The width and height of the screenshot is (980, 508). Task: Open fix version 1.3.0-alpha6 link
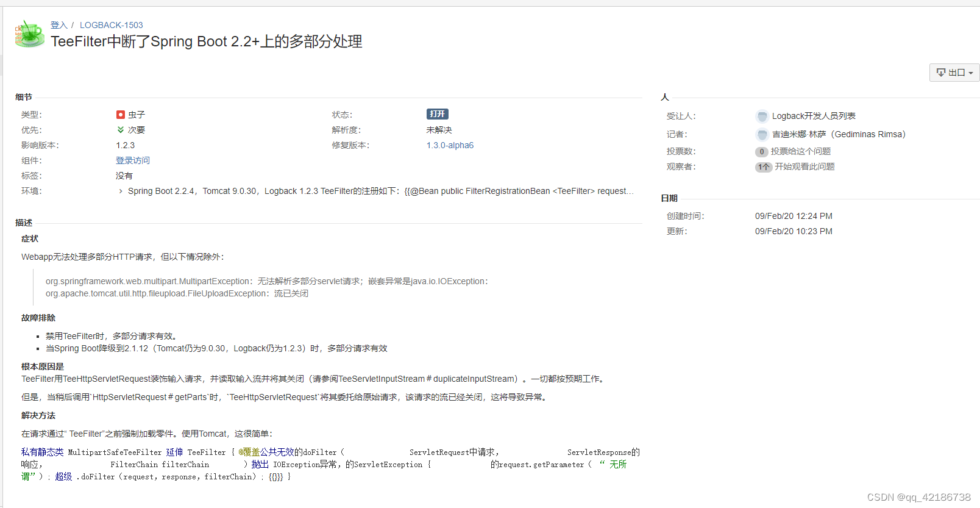[x=450, y=145]
